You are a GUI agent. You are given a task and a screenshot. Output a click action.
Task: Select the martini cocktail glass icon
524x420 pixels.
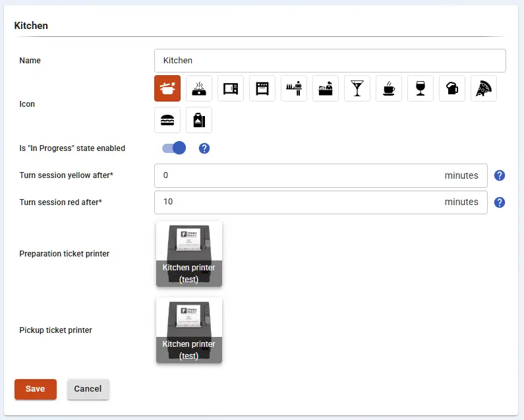[x=357, y=88]
